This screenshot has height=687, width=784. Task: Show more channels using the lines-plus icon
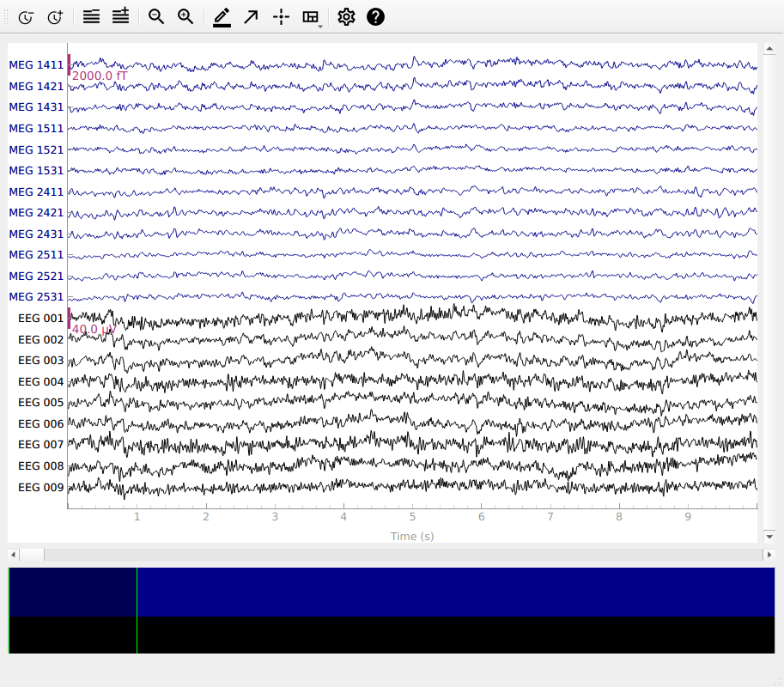[x=120, y=17]
